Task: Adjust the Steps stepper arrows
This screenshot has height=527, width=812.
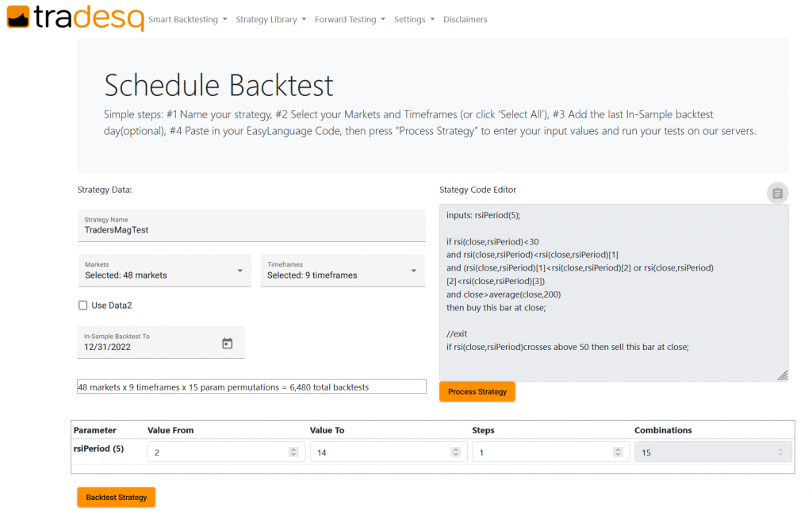Action: (x=618, y=452)
